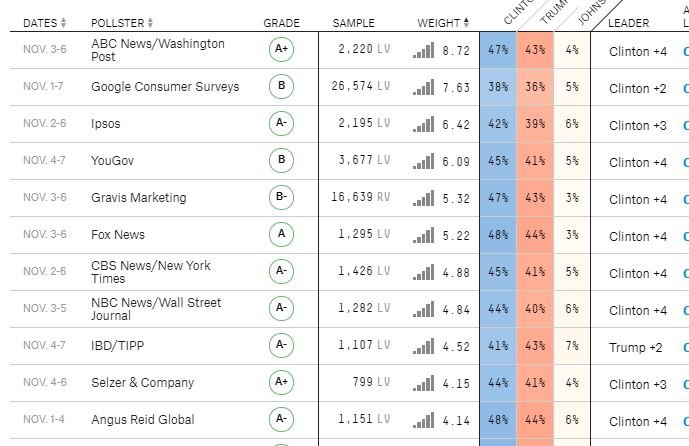Click the red Trump 43% cell for IBD/TIPP

pyautogui.click(x=535, y=346)
